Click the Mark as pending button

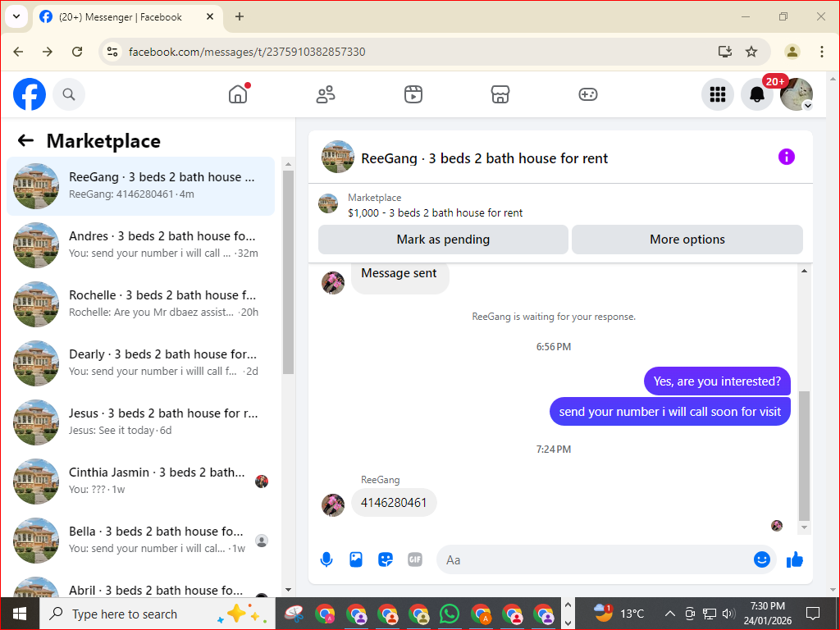coord(443,240)
